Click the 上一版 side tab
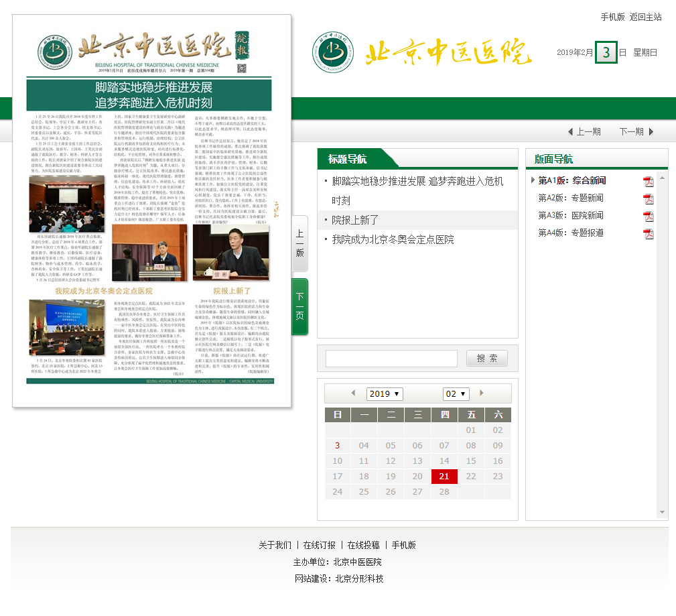The width and height of the screenshot is (676, 616). (300, 243)
